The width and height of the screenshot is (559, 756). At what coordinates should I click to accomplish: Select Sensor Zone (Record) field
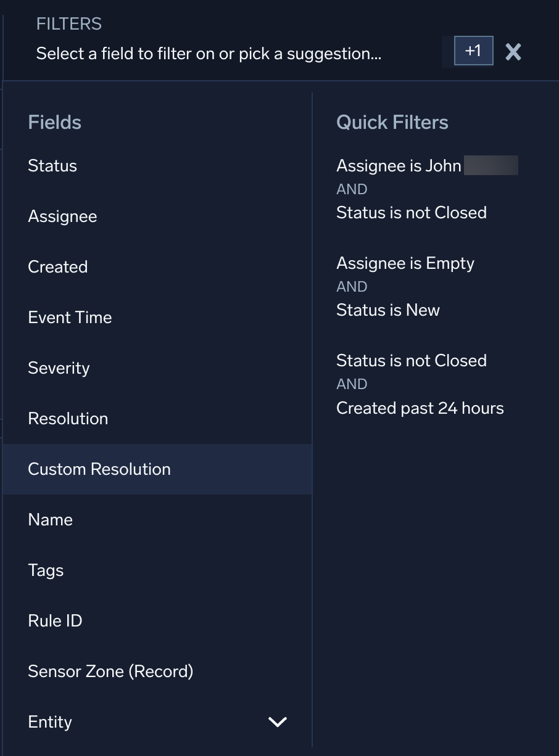point(110,671)
